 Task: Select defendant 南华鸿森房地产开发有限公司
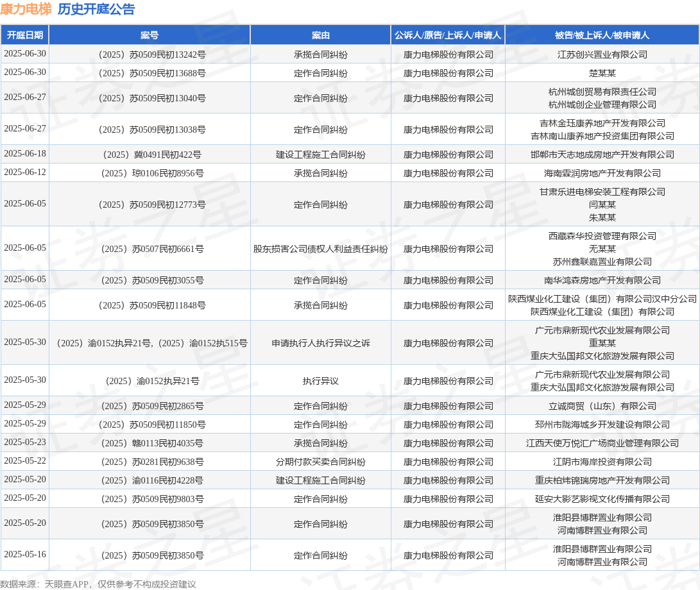[602, 280]
